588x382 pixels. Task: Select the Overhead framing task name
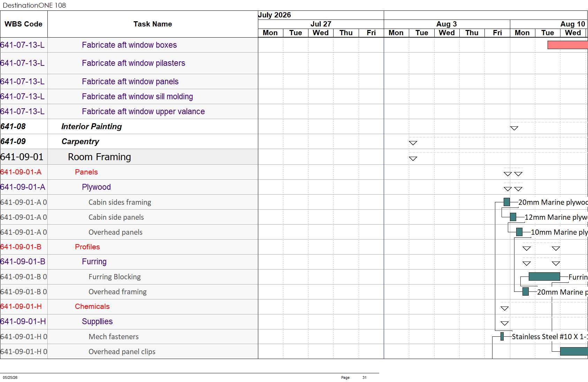117,292
